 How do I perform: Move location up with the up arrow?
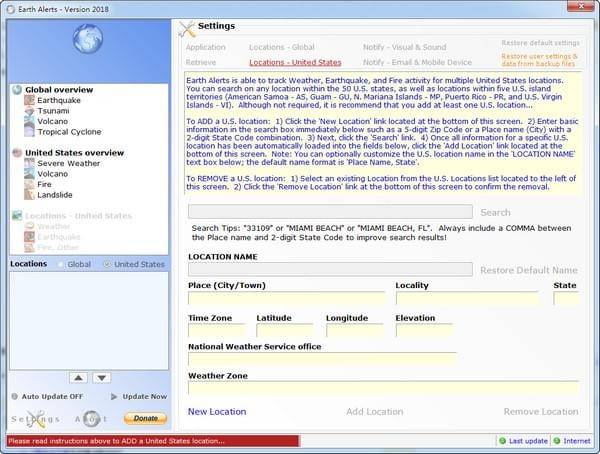(x=76, y=378)
